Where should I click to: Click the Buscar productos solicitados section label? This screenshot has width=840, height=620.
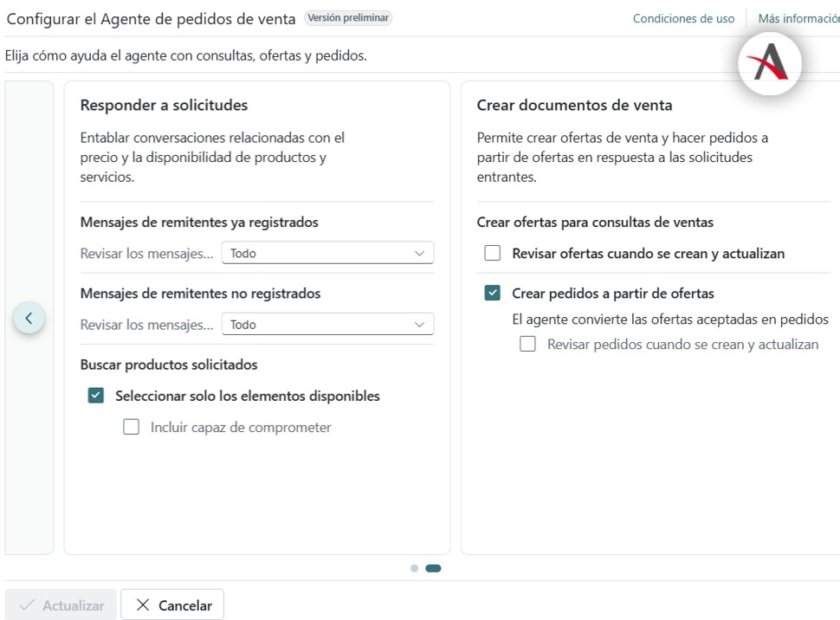click(x=169, y=365)
